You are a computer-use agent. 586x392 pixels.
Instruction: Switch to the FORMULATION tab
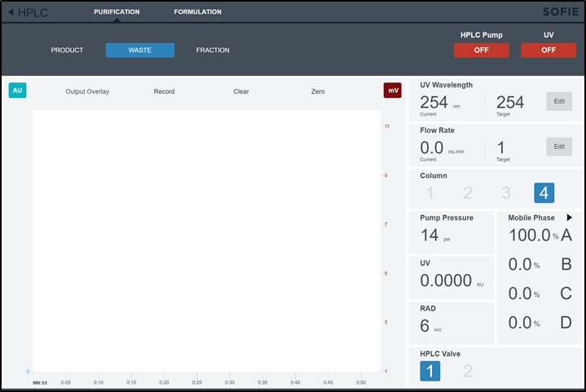click(x=197, y=12)
